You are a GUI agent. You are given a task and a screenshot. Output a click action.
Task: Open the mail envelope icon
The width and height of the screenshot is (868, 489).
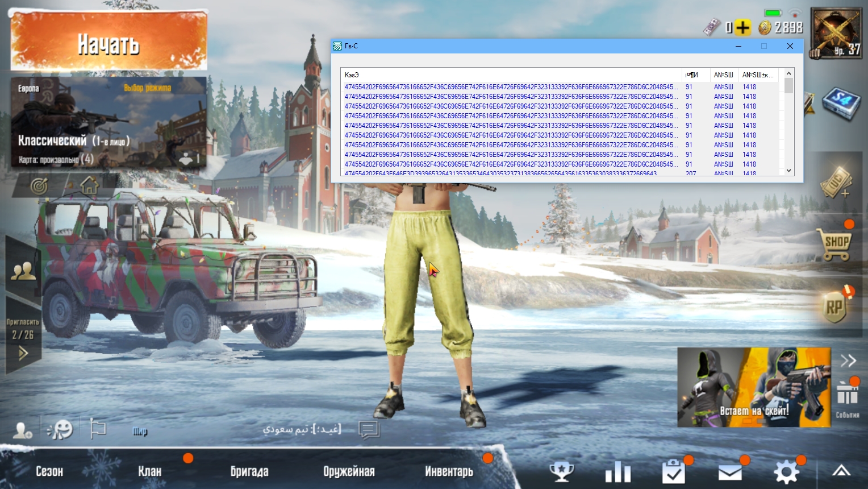[730, 473]
